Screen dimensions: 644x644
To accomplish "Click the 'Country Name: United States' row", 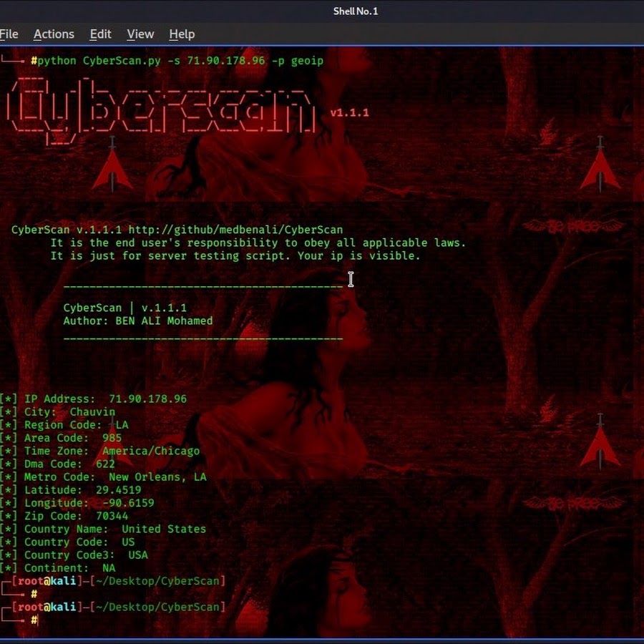I will click(103, 529).
